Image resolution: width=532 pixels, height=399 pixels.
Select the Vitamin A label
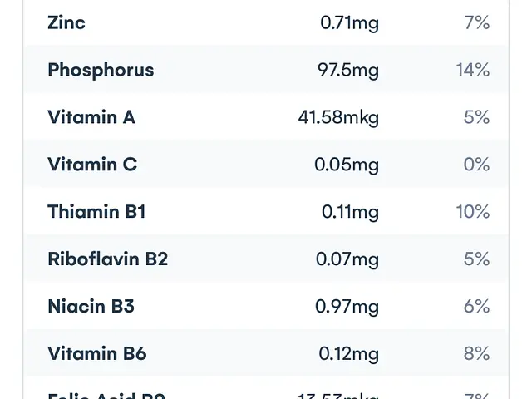(91, 117)
